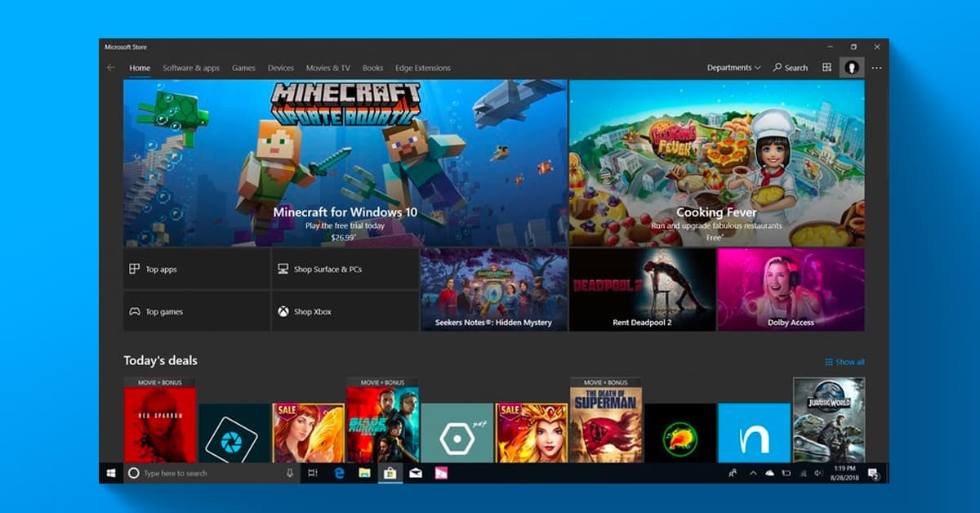This screenshot has height=513, width=980.
Task: Open Shop Surface & PCs
Action: [x=345, y=269]
